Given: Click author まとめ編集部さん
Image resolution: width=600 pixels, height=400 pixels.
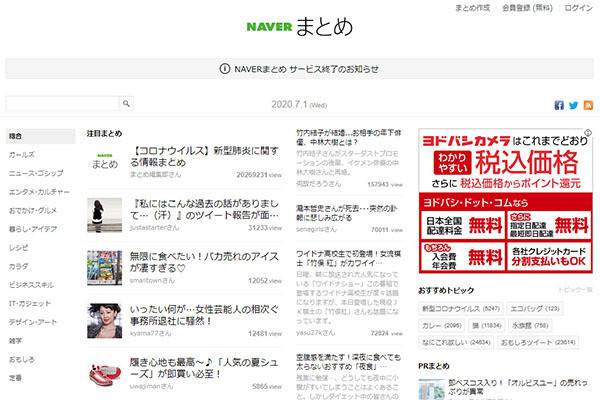Looking at the screenshot, I should coord(155,175).
